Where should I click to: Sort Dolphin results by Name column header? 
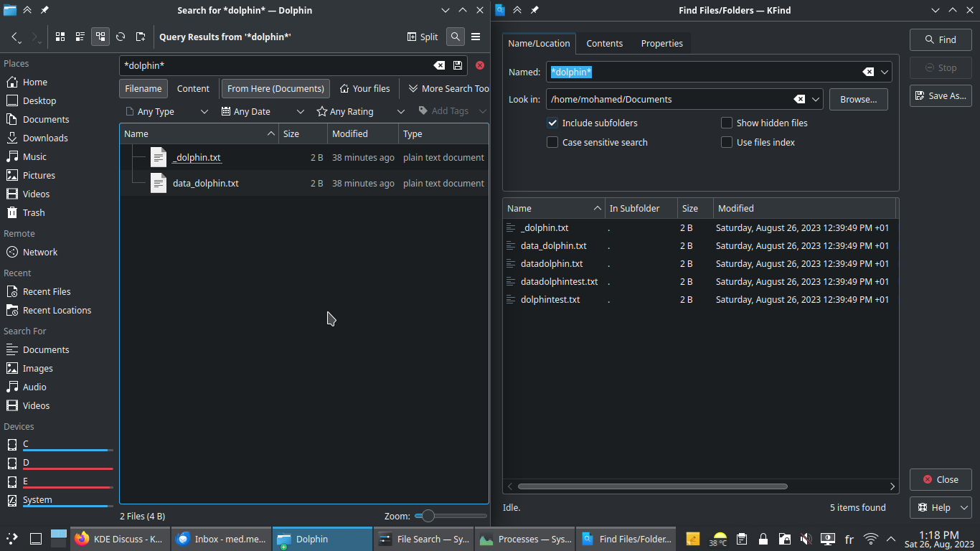[x=199, y=133]
